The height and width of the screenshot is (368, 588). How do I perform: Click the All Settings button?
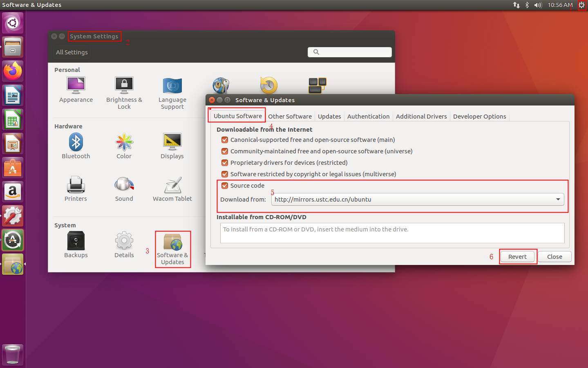[x=72, y=52]
